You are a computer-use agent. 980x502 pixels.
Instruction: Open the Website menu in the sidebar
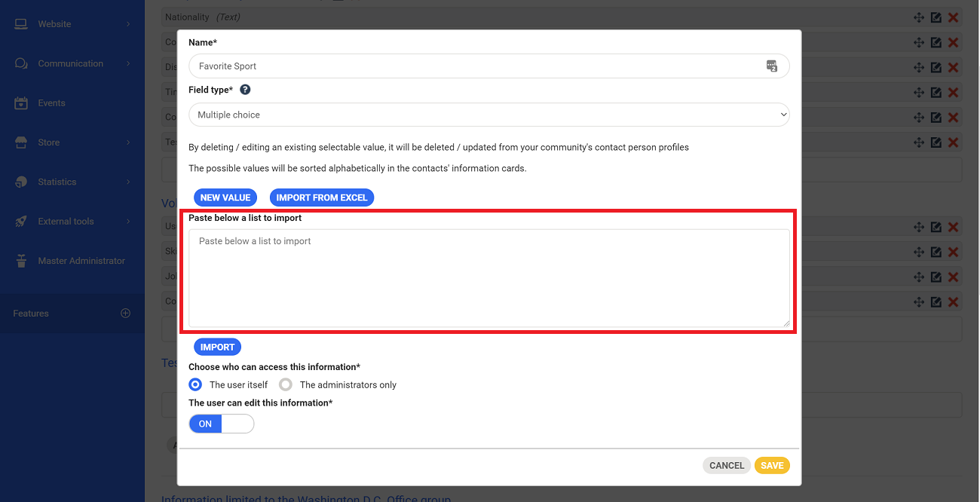point(56,23)
